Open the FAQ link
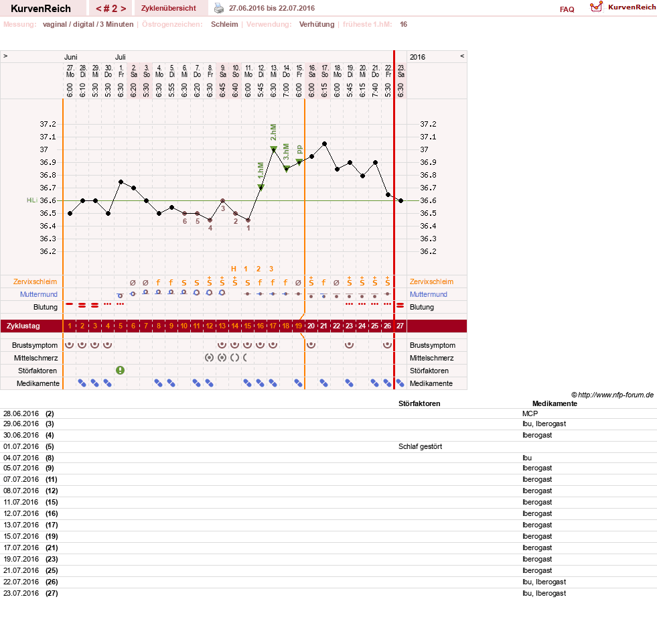This screenshot has width=657, height=644. point(567,9)
